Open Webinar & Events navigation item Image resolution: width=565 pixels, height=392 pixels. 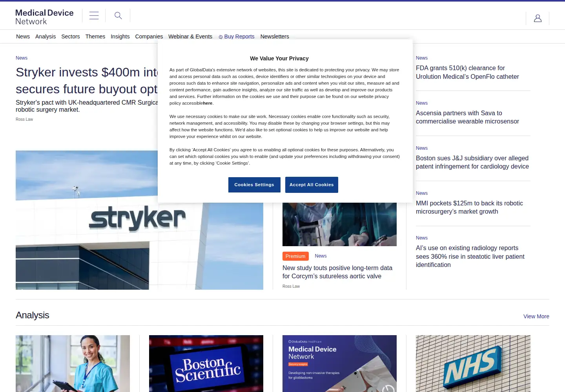[190, 36]
